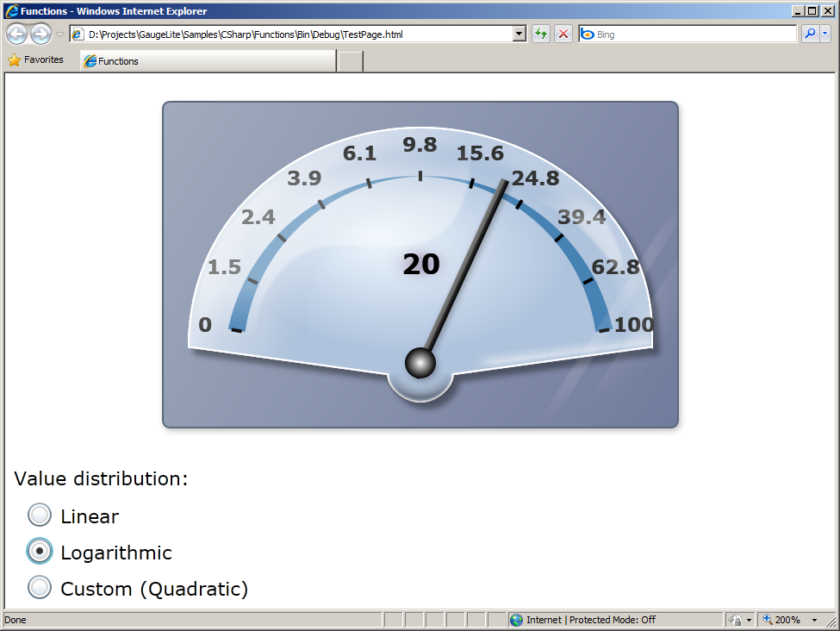The width and height of the screenshot is (840, 631).
Task: Switch to the Functions tab
Action: pos(207,61)
